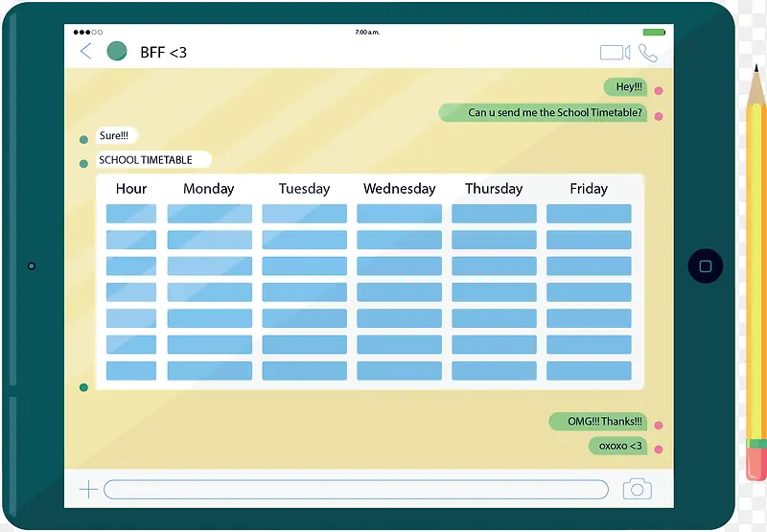This screenshot has height=532, width=767.
Task: Tap the plus attachment icon
Action: (88, 489)
